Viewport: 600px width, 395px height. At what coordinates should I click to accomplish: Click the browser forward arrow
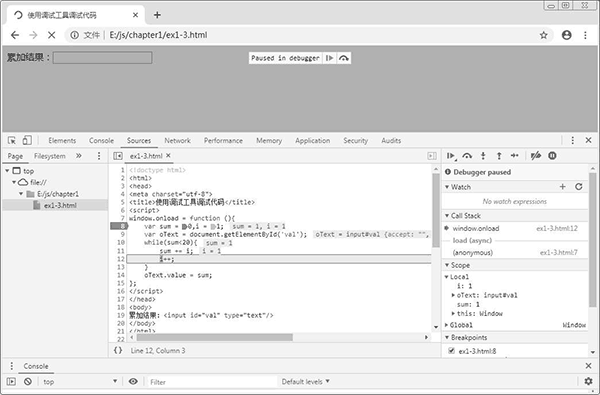click(33, 35)
